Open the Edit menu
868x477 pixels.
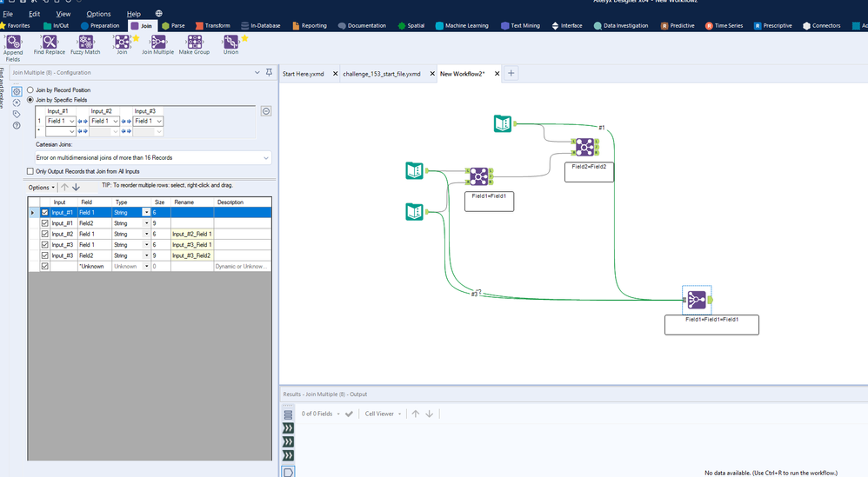[34, 14]
